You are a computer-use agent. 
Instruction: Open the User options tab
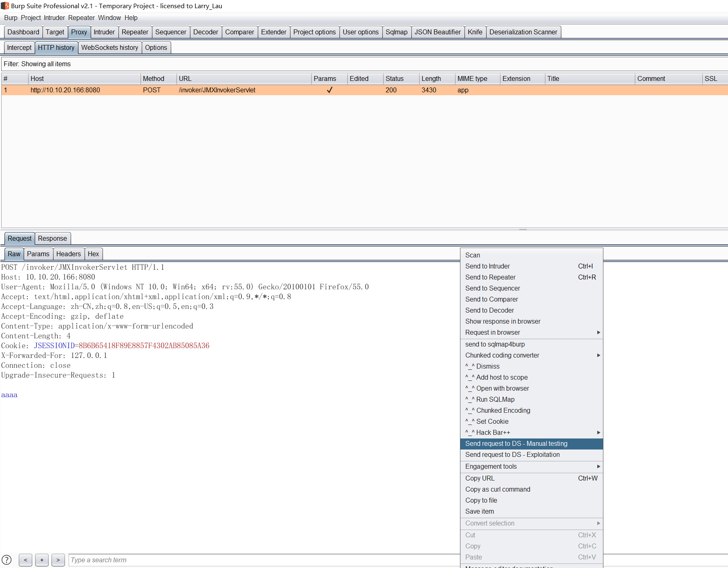click(361, 32)
